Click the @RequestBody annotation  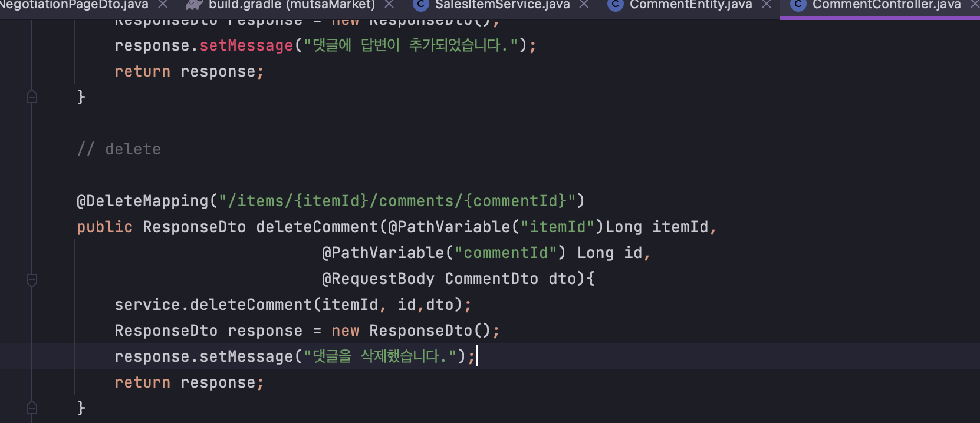click(378, 279)
